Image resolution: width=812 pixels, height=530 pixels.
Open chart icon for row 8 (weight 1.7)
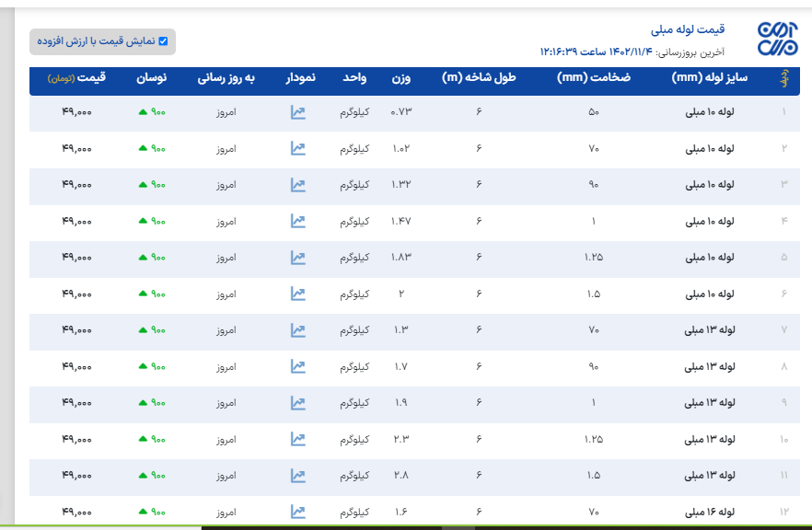click(298, 366)
